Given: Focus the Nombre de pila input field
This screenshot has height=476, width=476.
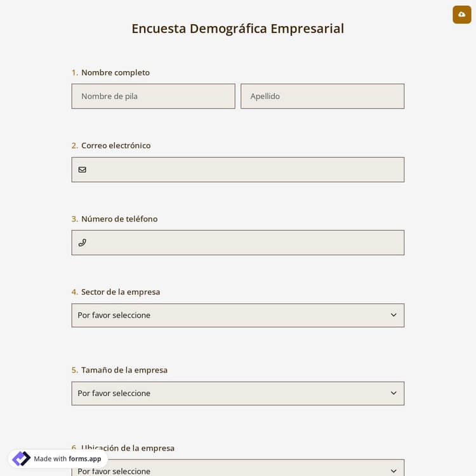Looking at the screenshot, I should pyautogui.click(x=153, y=96).
